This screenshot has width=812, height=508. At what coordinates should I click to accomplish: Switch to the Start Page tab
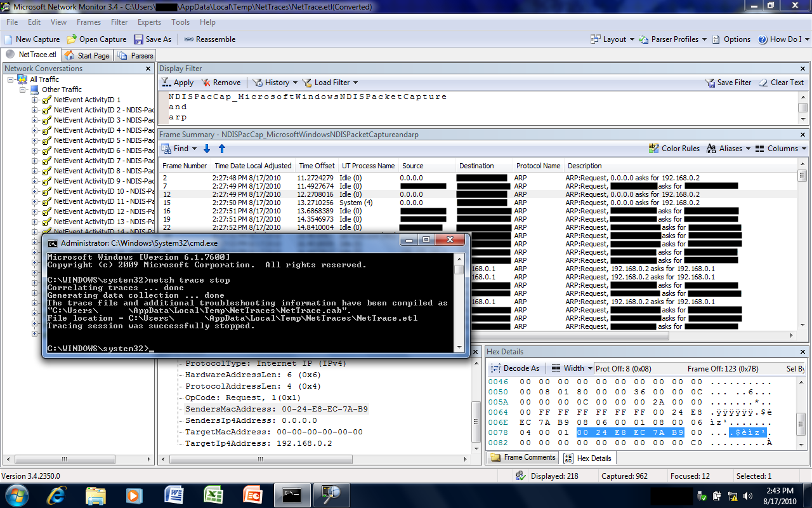(87, 56)
